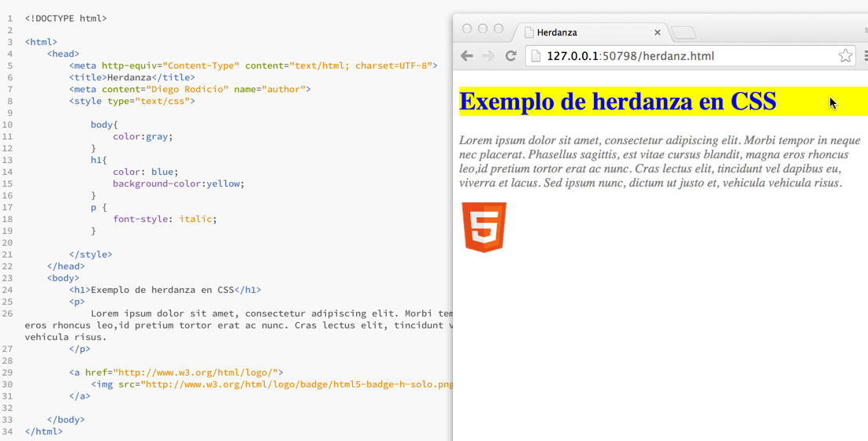Screen dimensions: 868x441
Task: Click the italic Lorem ipsum paragraph
Action: pos(658,161)
